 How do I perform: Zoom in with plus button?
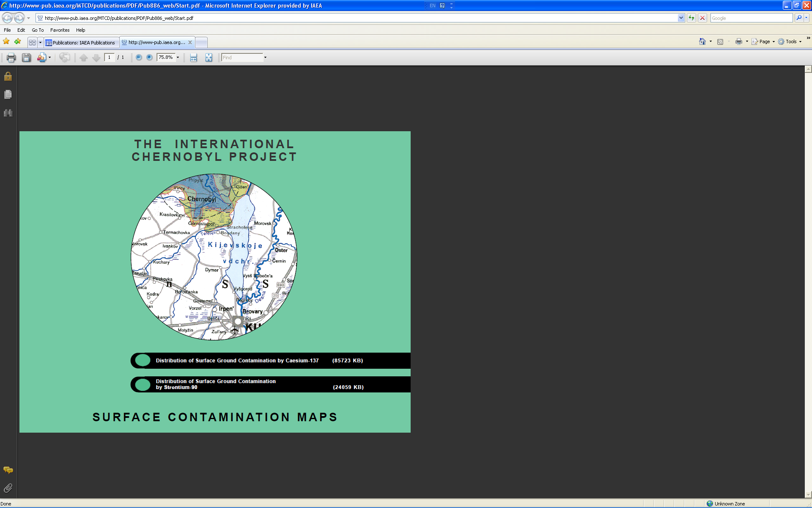pyautogui.click(x=149, y=58)
